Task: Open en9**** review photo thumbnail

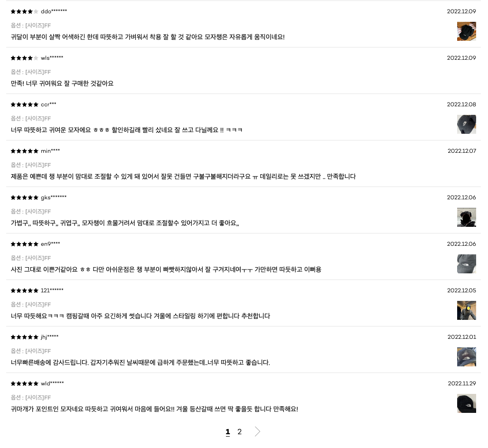Action: (x=466, y=264)
